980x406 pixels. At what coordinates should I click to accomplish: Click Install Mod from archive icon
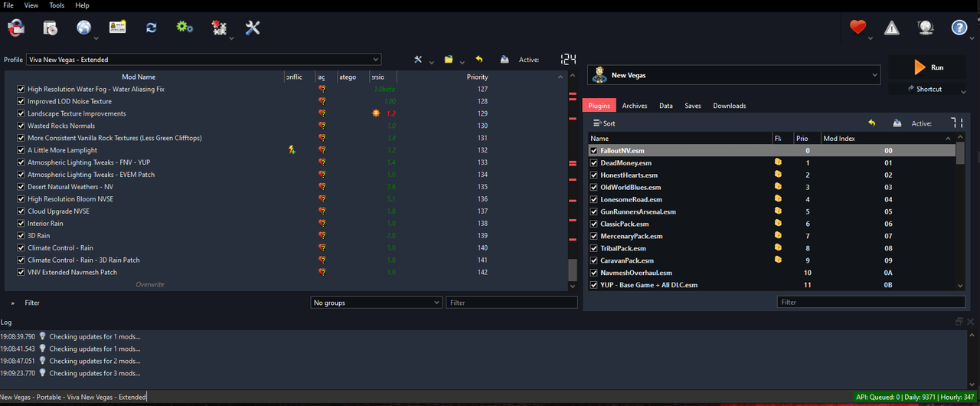tap(50, 28)
